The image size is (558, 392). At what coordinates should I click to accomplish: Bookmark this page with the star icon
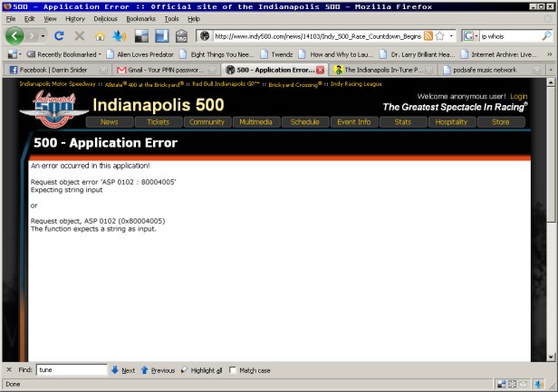tap(438, 36)
